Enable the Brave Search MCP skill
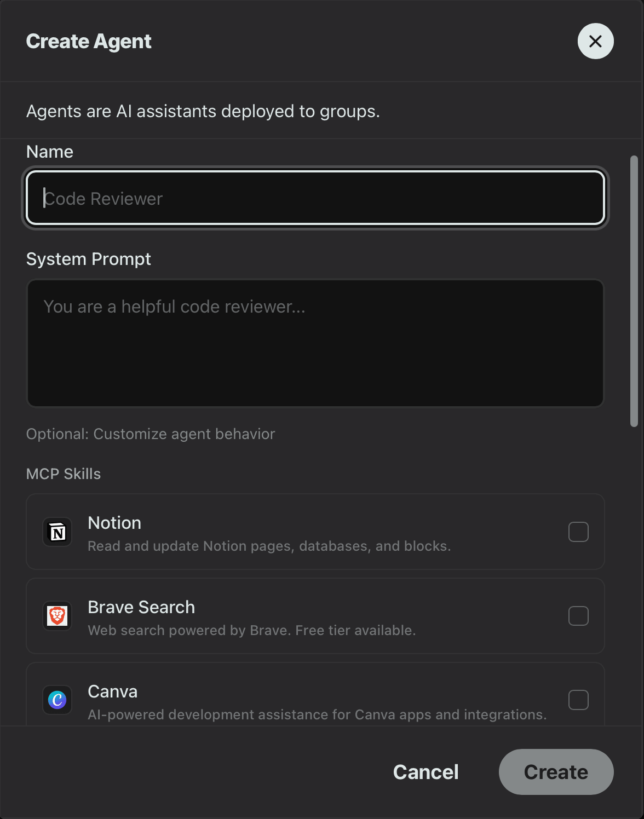The height and width of the screenshot is (819, 644). [x=578, y=616]
